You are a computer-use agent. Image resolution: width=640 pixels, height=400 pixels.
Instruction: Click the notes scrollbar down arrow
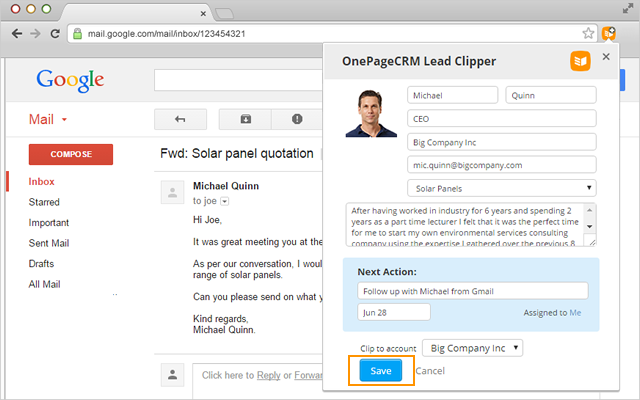click(589, 226)
